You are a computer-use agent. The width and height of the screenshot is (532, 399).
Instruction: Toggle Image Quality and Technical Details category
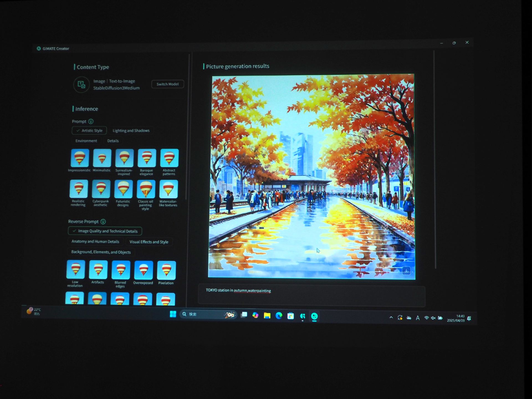click(x=105, y=231)
